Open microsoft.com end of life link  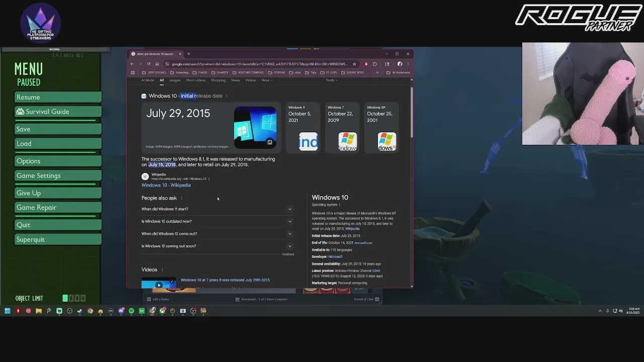click(x=363, y=243)
